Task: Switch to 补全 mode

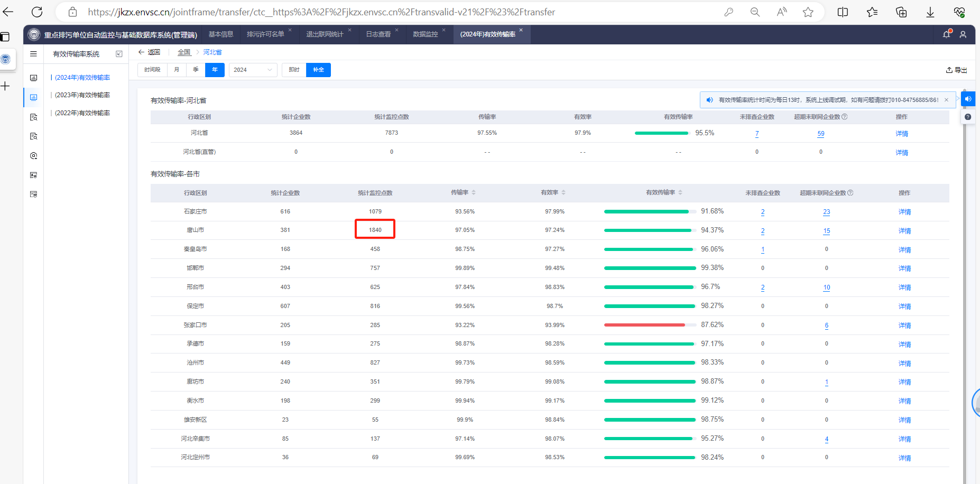Action: point(318,70)
